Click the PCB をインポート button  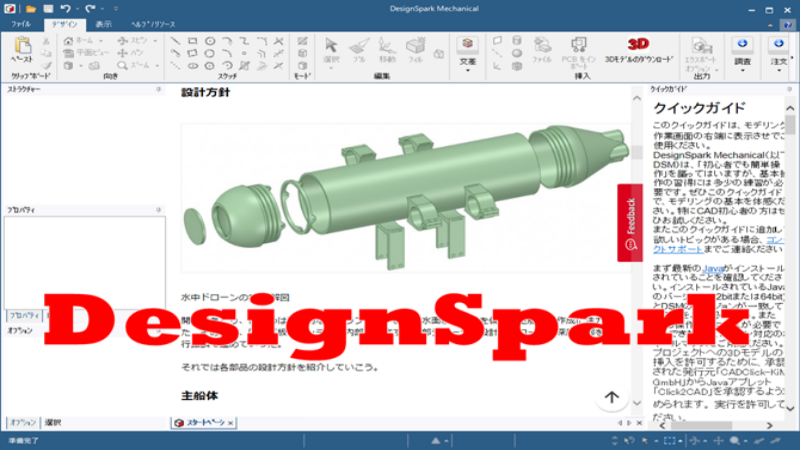coord(579,53)
